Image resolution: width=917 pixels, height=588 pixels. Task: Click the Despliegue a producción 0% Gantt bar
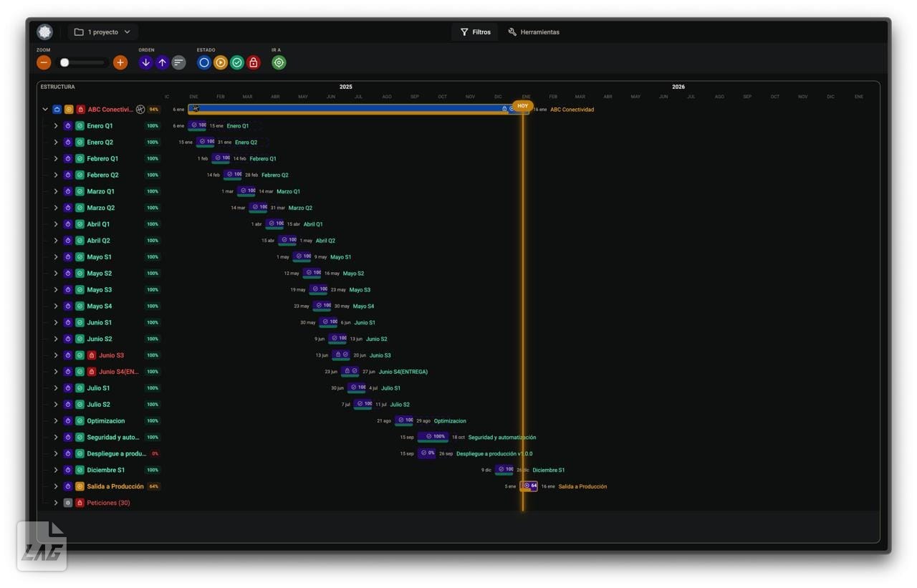coord(427,453)
